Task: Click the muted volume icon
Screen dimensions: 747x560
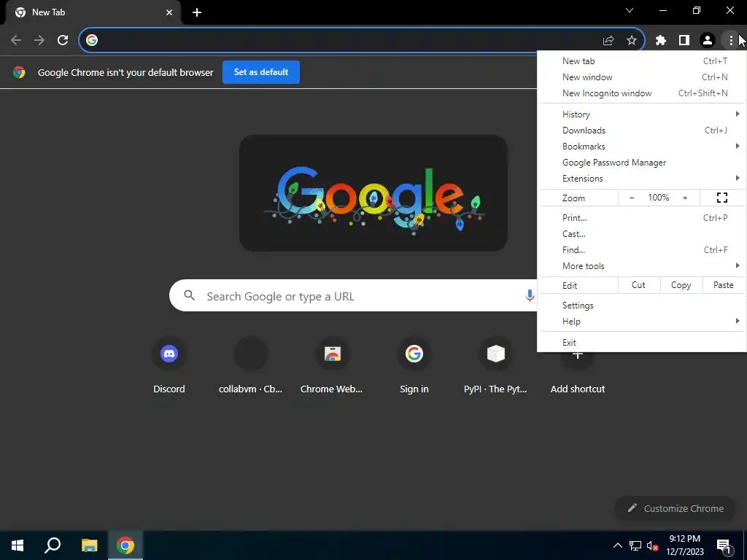Action: 652,545
